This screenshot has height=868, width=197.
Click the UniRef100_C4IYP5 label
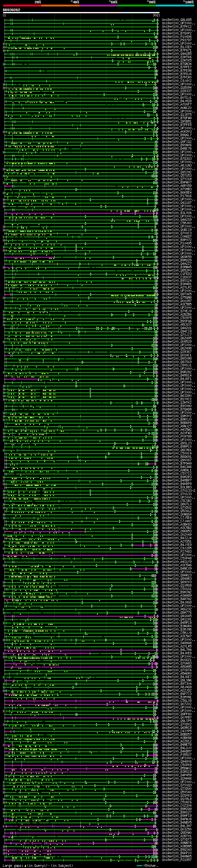click(177, 731)
